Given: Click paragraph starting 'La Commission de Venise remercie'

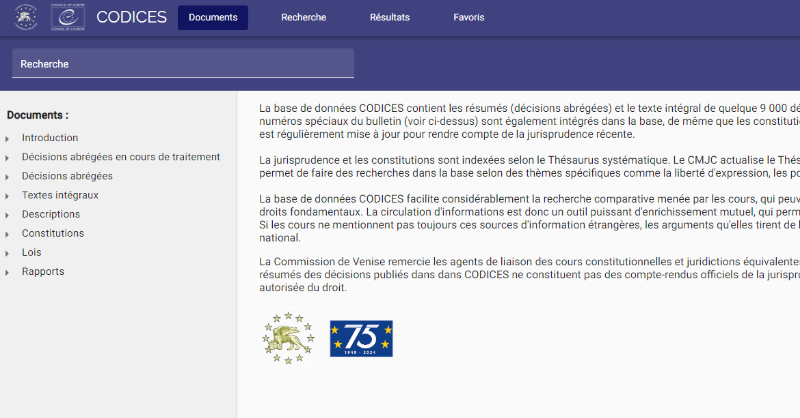Looking at the screenshot, I should [529, 275].
